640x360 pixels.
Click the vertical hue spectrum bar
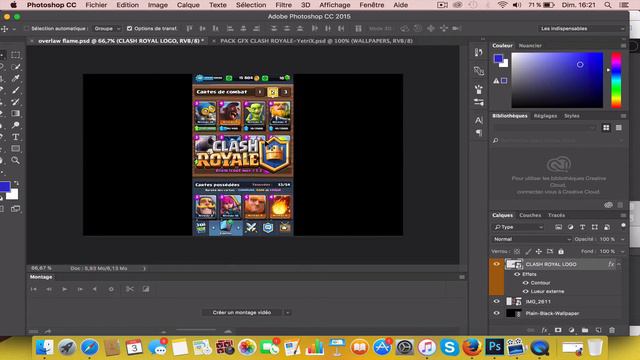pyautogui.click(x=616, y=80)
